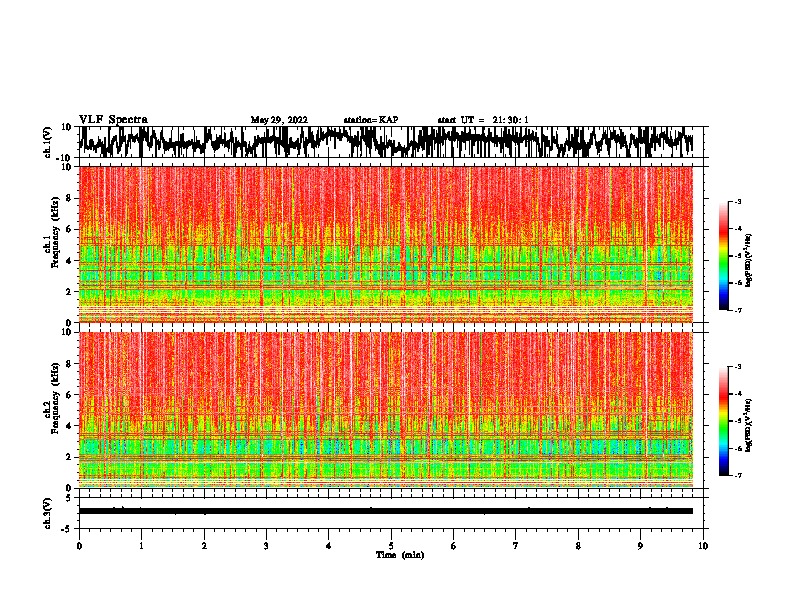Screen dimensions: 792x612
Task: Click the "start UT = 21:30: 1" text
Action: pyautogui.click(x=483, y=120)
